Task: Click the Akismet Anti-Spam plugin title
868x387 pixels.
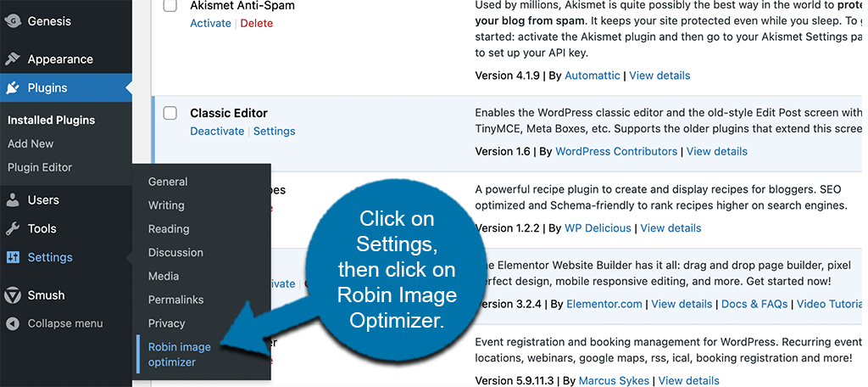Action: (242, 6)
